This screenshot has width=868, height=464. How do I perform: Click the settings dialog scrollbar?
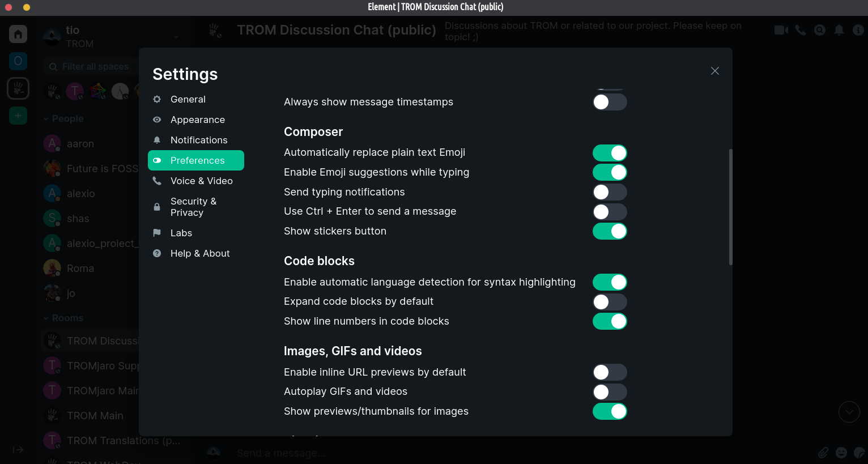[x=731, y=207]
